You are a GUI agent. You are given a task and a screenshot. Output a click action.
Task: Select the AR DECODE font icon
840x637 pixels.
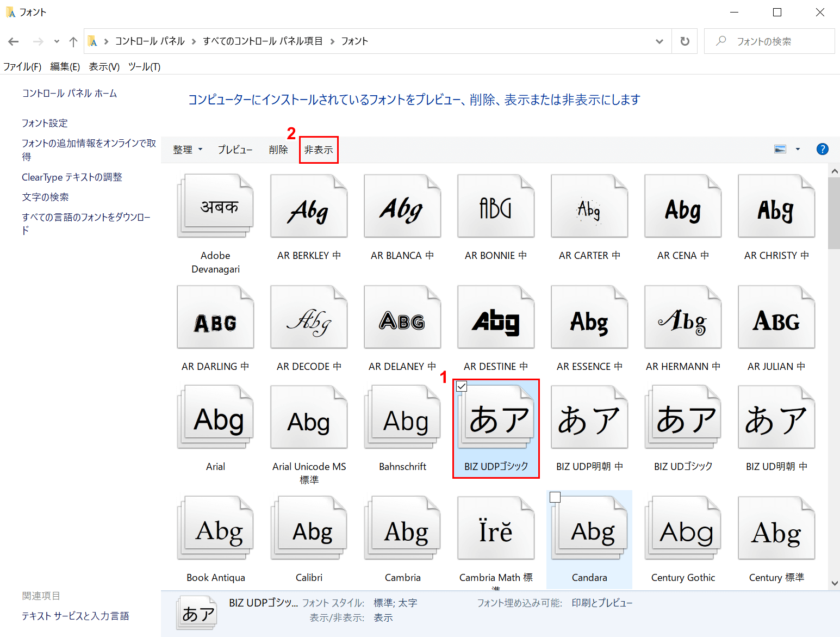pos(309,317)
